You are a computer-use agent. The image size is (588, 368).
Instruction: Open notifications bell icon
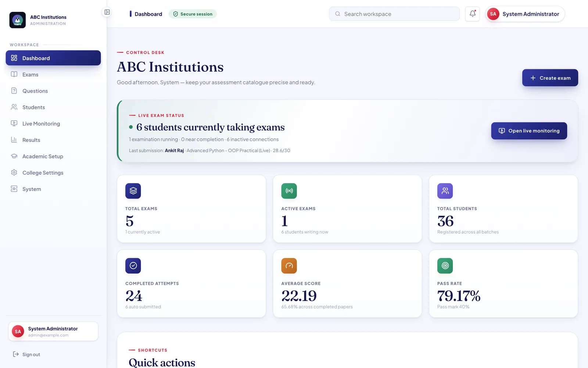click(472, 14)
